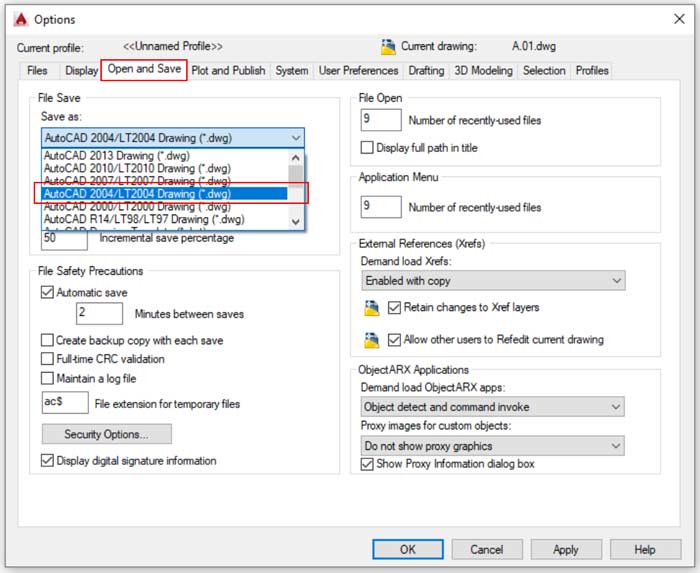Click scroll up arrow in format list
Image resolution: width=700 pixels, height=573 pixels.
[x=296, y=157]
